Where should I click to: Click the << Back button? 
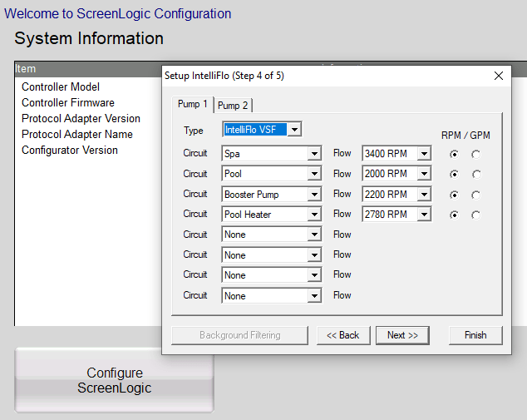[343, 335]
